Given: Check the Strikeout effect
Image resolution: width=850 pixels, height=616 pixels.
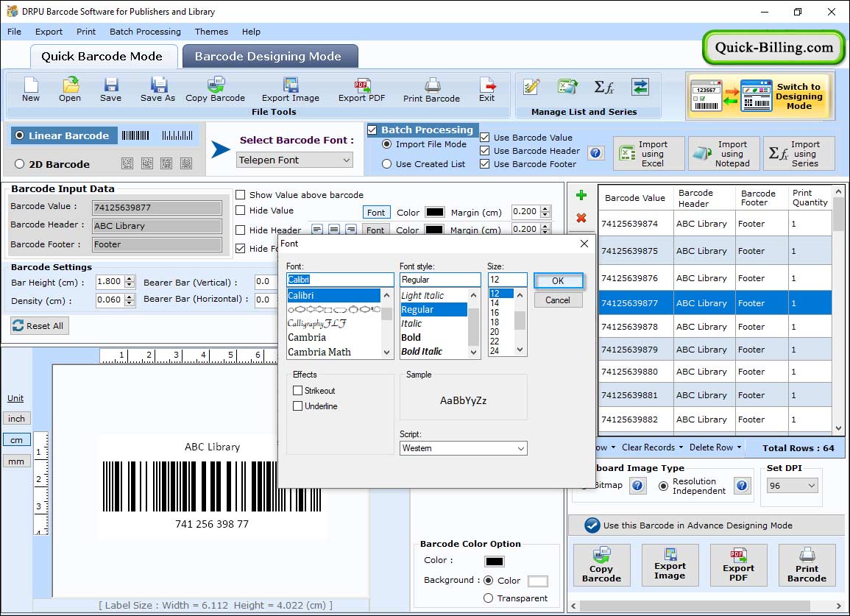Looking at the screenshot, I should [297, 390].
